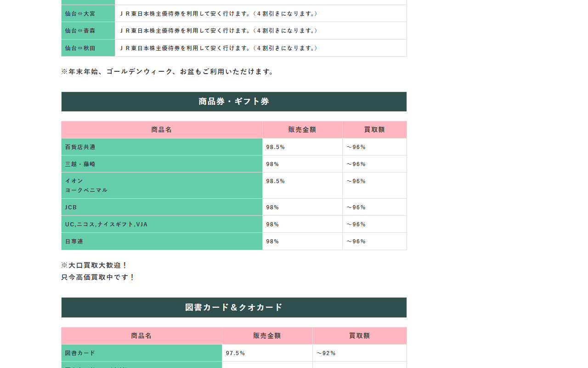
Task: Select the JR discount description for 仙台⇔青森
Action: [219, 31]
